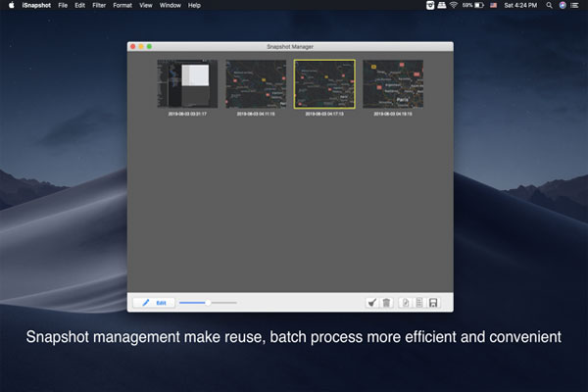The width and height of the screenshot is (588, 392).
Task: Open the Filter menu
Action: click(x=99, y=5)
